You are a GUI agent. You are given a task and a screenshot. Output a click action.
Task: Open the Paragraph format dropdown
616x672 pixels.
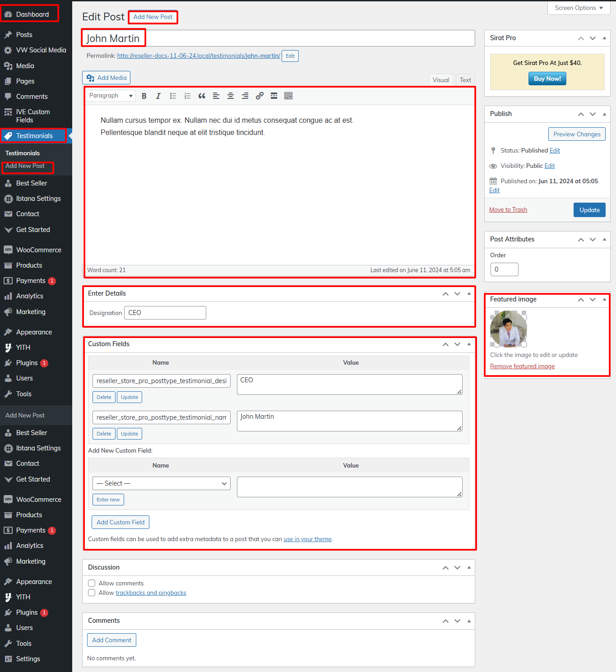pos(111,96)
